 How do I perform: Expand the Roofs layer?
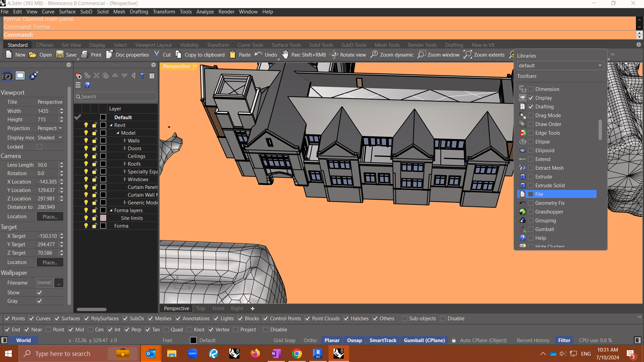(x=125, y=164)
